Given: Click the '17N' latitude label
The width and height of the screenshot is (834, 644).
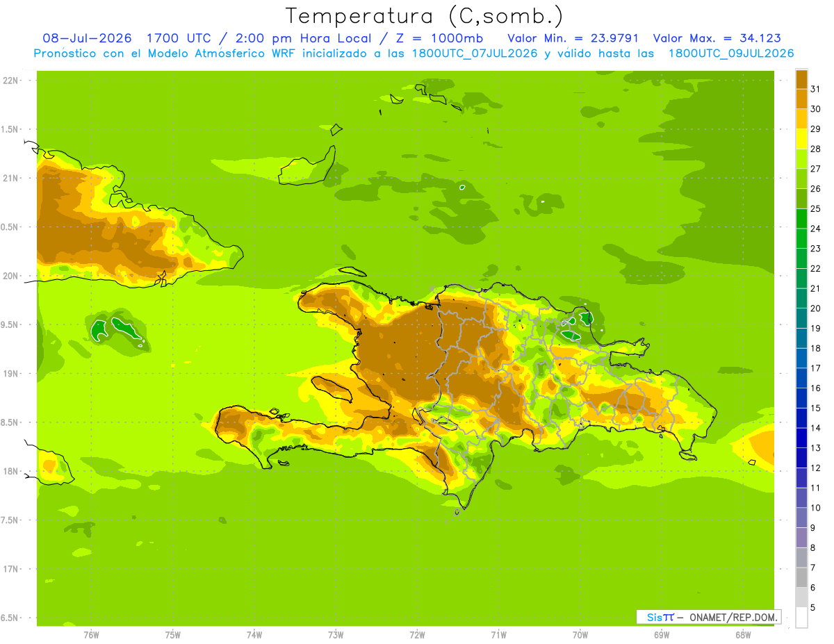Looking at the screenshot, I should point(10,569).
